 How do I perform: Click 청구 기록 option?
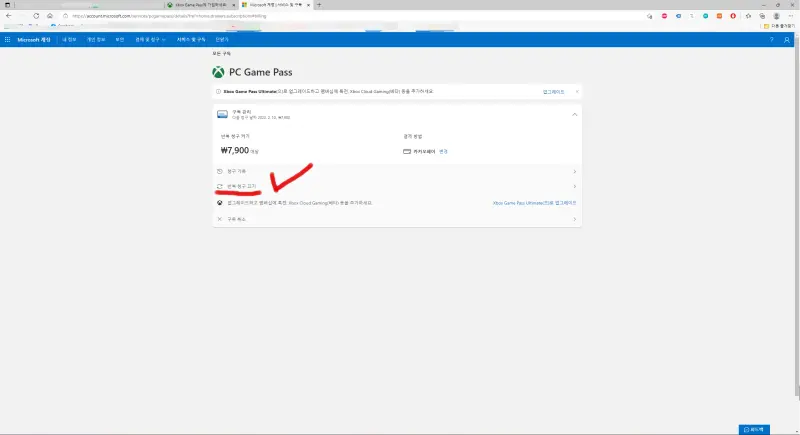(x=236, y=171)
